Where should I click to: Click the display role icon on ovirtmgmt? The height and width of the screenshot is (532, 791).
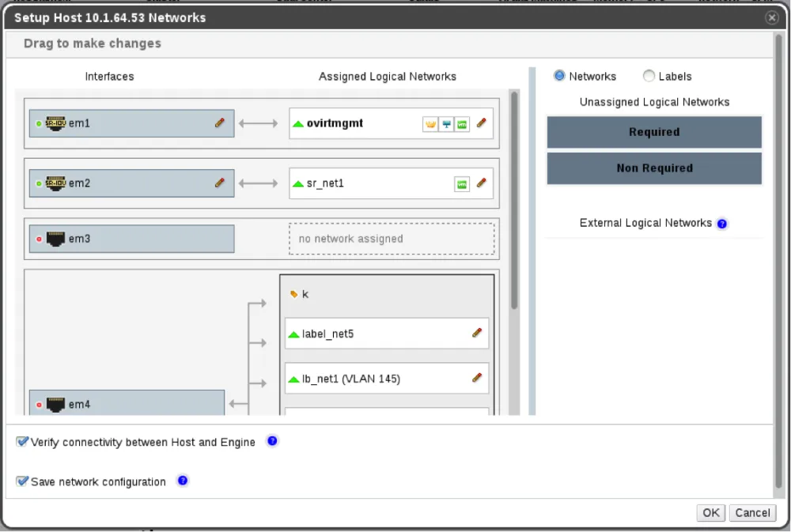[x=446, y=123]
